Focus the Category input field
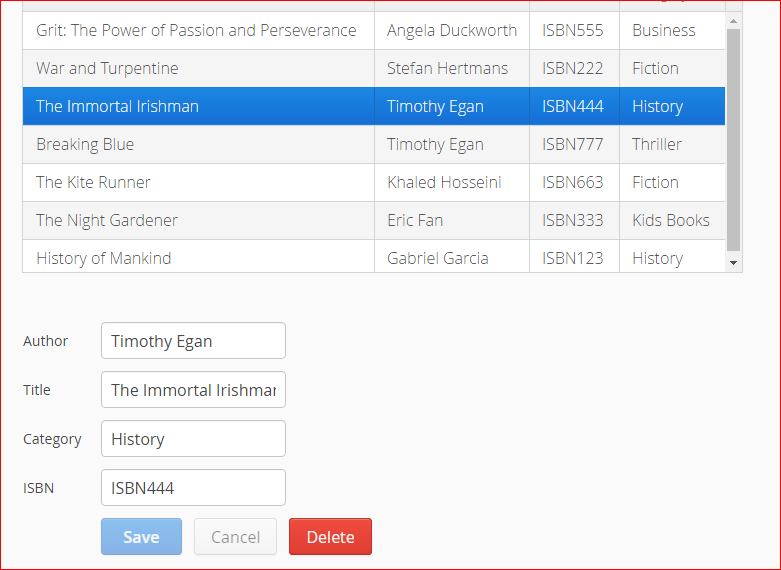The width and height of the screenshot is (781, 570). (193, 438)
